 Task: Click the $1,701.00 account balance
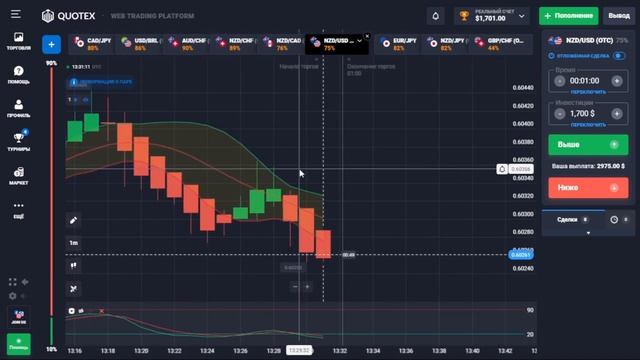point(490,18)
